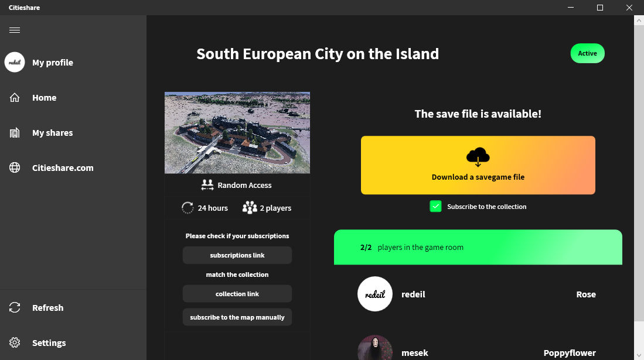Click the redeil avatar beside My profile

click(15, 63)
